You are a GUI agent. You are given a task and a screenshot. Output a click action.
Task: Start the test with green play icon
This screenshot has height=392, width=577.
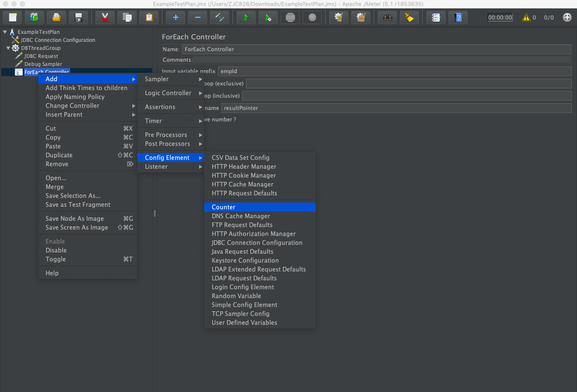(246, 17)
